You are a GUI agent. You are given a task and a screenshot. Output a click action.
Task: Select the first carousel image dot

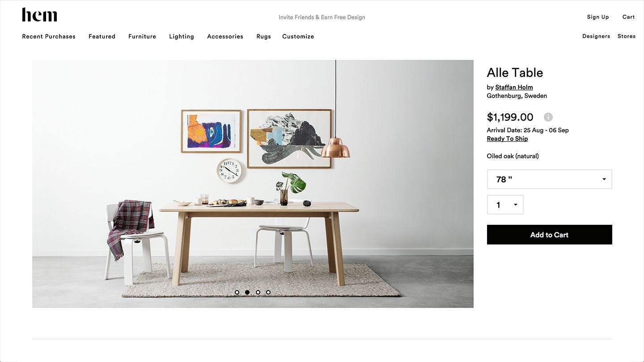[x=237, y=292]
